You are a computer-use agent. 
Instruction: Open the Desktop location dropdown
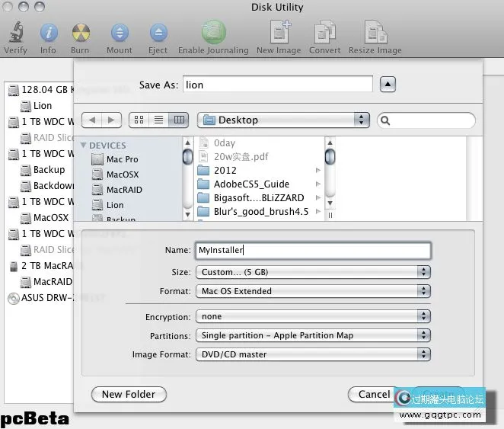(283, 120)
